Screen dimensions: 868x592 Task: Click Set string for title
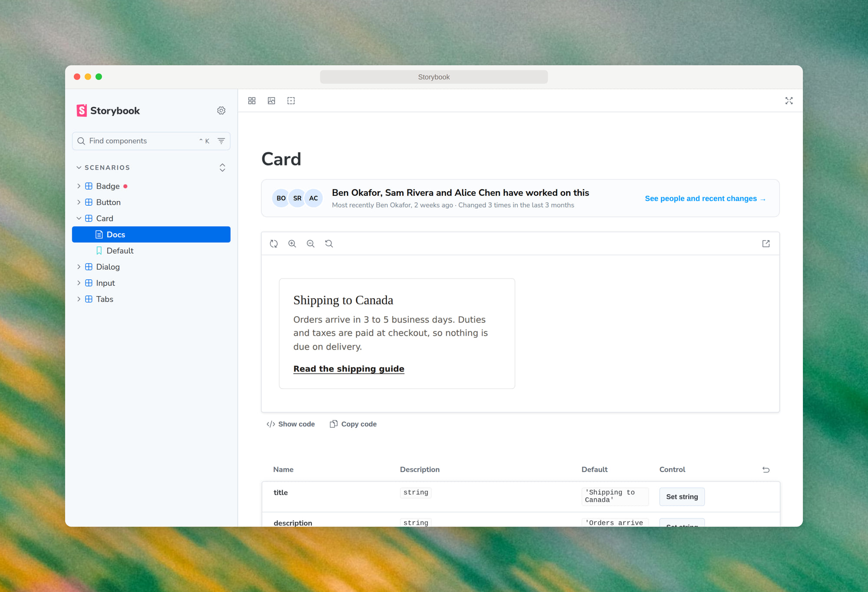(x=682, y=496)
